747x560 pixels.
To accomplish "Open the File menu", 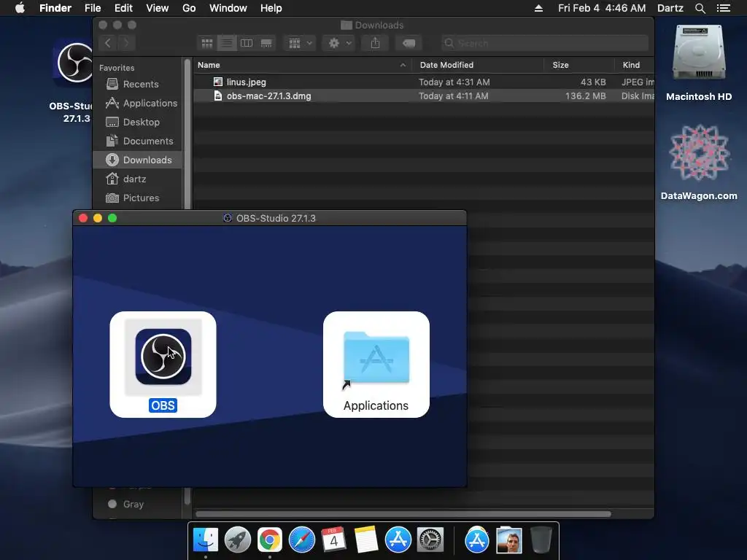I will (x=93, y=8).
